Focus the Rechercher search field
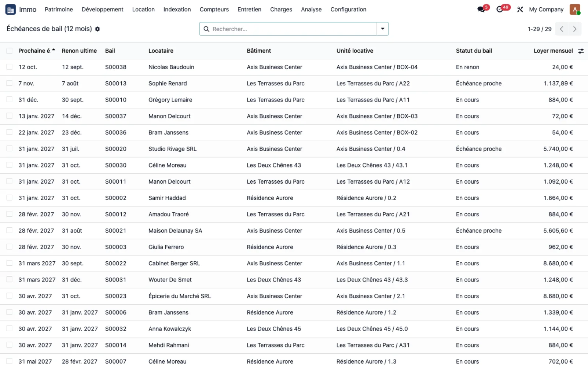The image size is (588, 368). [293, 29]
